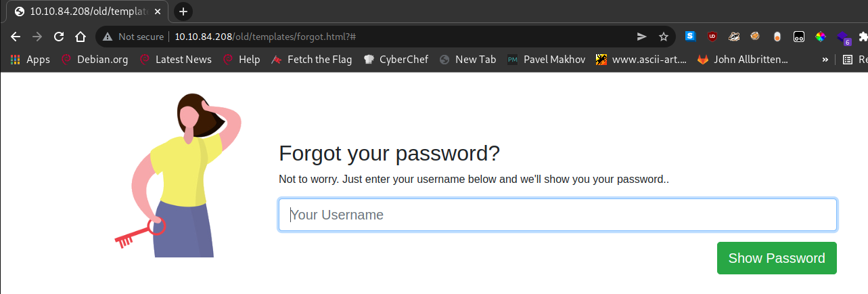Click the send arrow in address bar
The height and width of the screenshot is (294, 868).
(641, 37)
